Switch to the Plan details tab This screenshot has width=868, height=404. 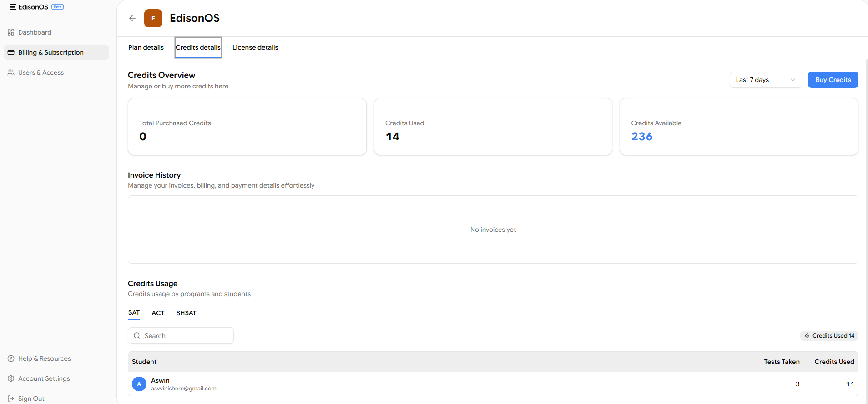(x=146, y=47)
